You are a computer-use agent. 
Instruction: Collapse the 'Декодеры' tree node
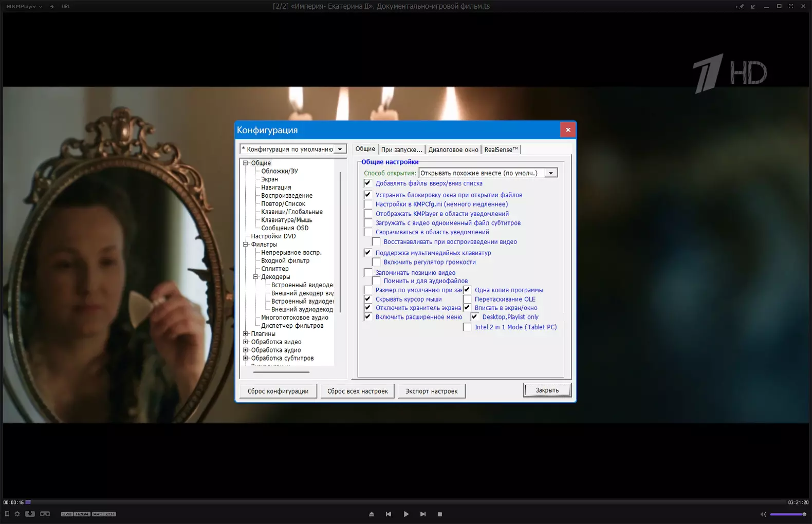pyautogui.click(x=256, y=277)
